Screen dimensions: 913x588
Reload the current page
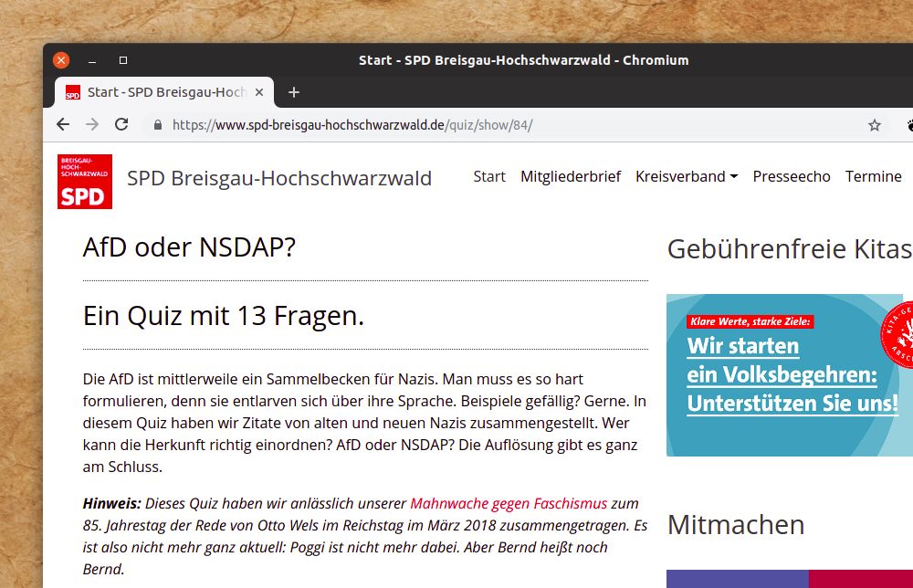pos(121,124)
